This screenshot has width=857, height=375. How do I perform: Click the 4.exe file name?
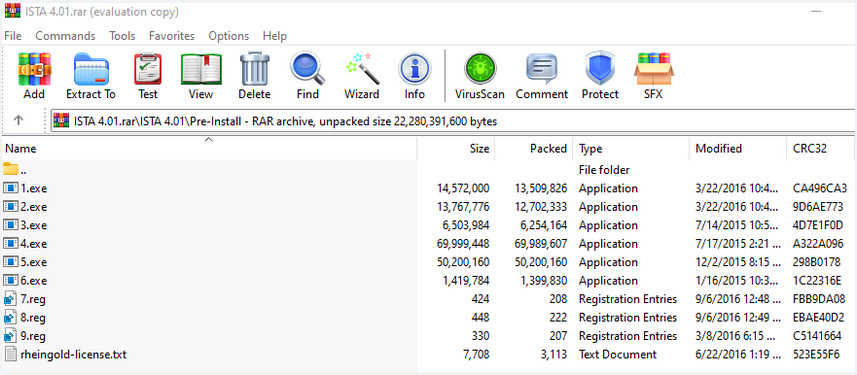point(34,244)
